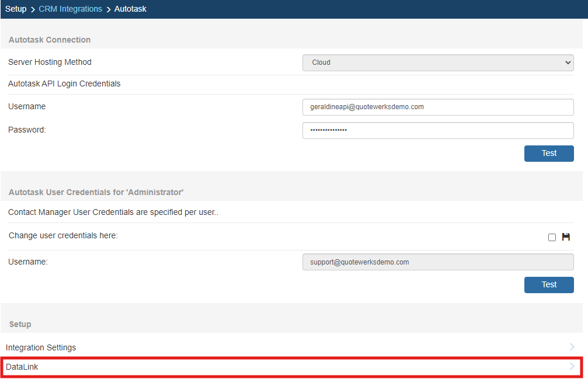The height and width of the screenshot is (379, 588).
Task: Focus the API Username field with geraldineapi email
Action: click(438, 107)
